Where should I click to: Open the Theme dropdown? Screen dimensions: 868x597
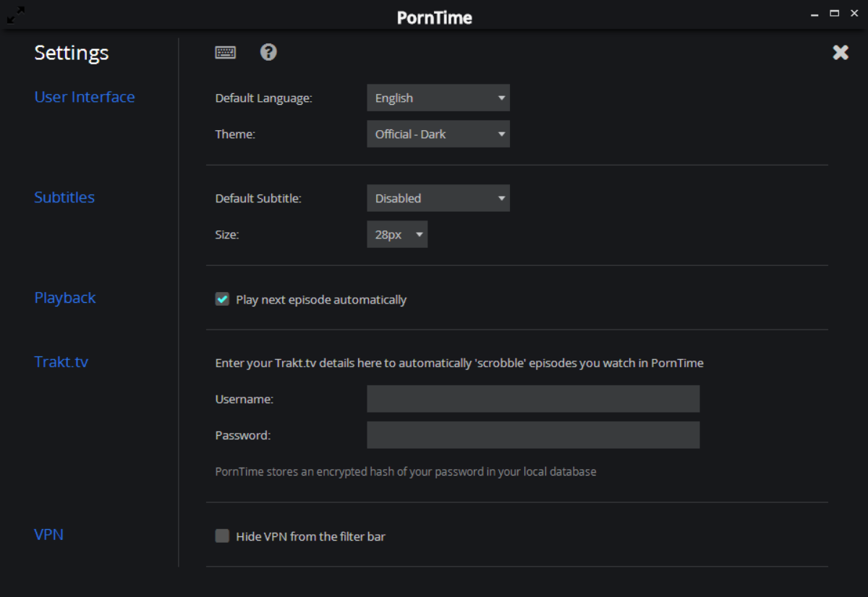click(438, 134)
